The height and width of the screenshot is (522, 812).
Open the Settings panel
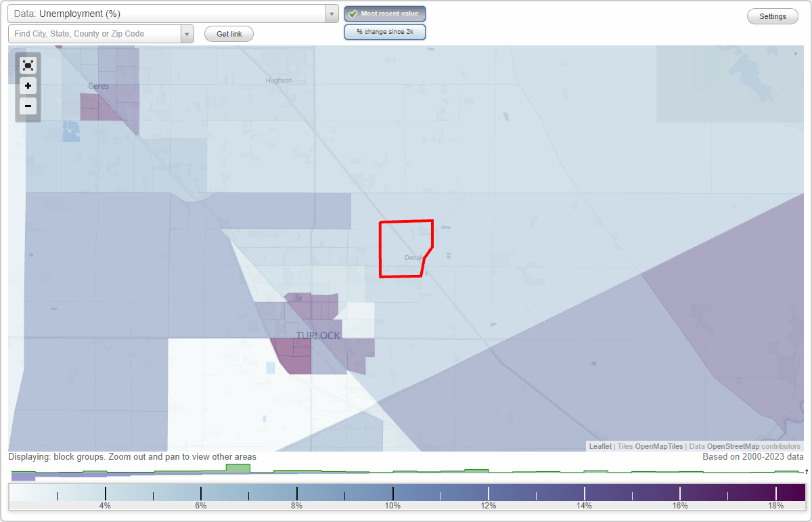[772, 16]
